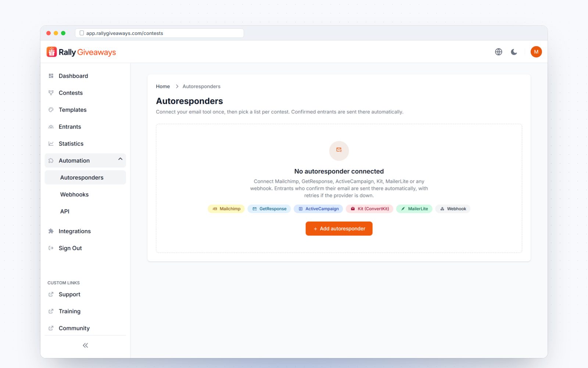Click the Community external link icon
The image size is (588, 368).
[51, 328]
